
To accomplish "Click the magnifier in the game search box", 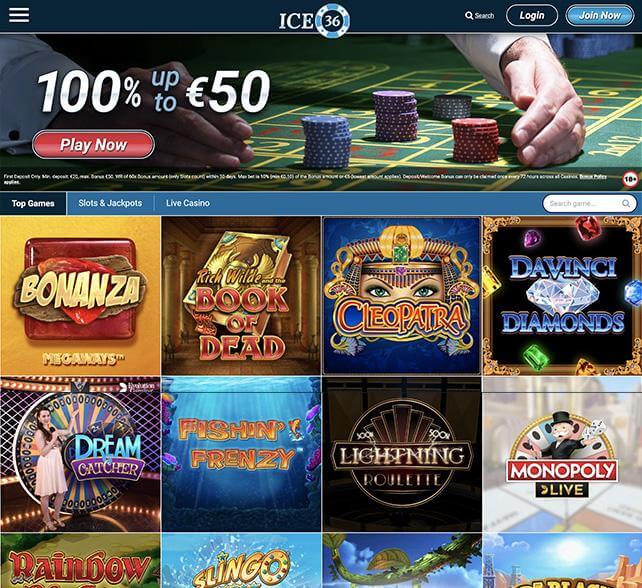I will pos(626,204).
